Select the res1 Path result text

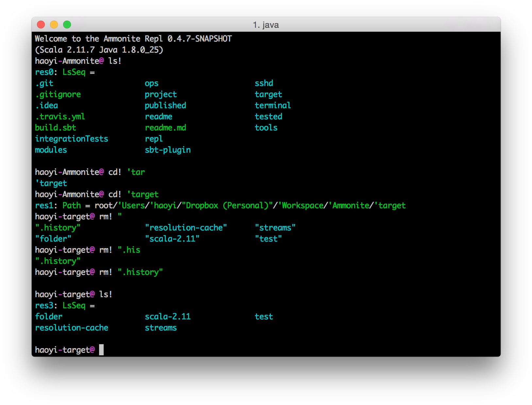[72, 205]
